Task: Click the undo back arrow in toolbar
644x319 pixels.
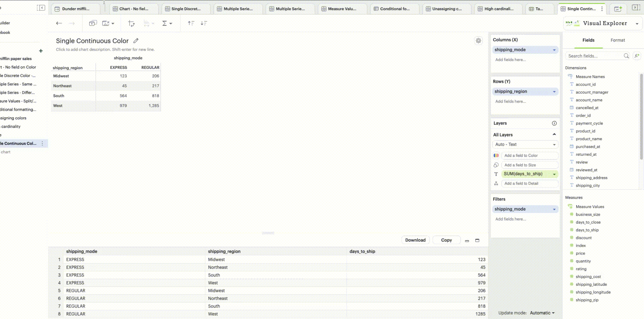Action: (59, 23)
